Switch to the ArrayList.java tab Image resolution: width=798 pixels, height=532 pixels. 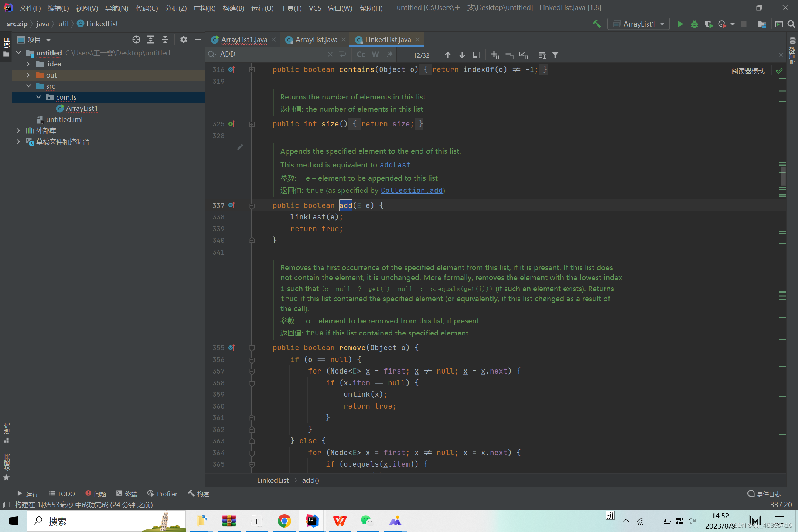tap(316, 40)
